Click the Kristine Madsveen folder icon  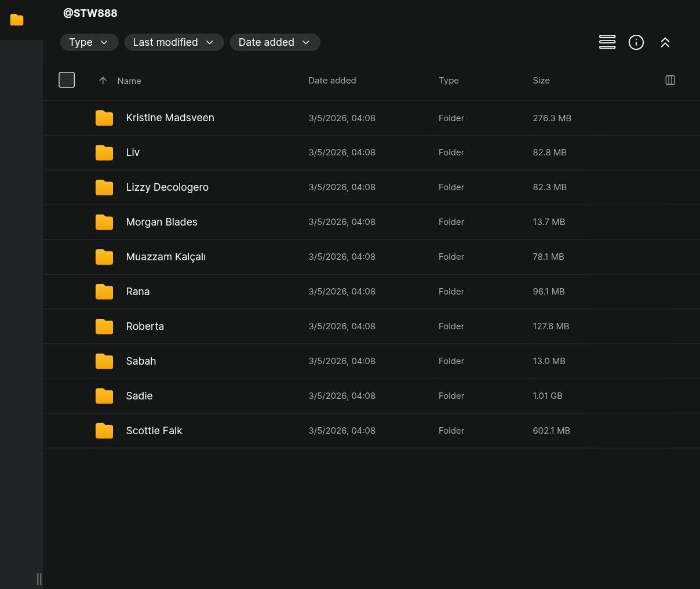pos(104,118)
